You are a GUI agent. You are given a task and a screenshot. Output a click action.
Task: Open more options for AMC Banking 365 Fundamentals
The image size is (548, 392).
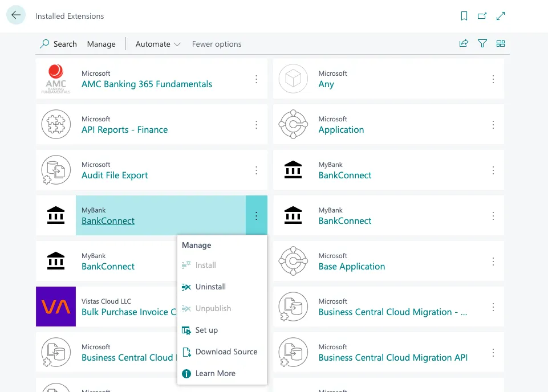256,79
